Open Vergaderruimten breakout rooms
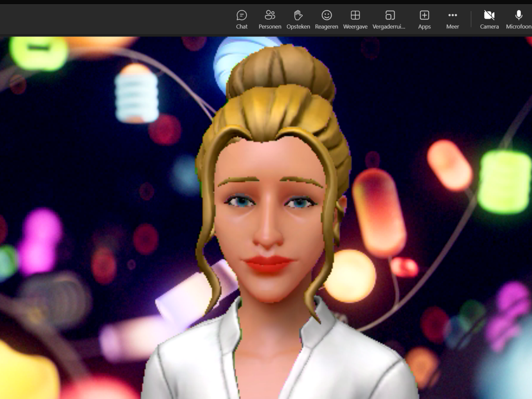This screenshot has height=399, width=532. tap(390, 19)
